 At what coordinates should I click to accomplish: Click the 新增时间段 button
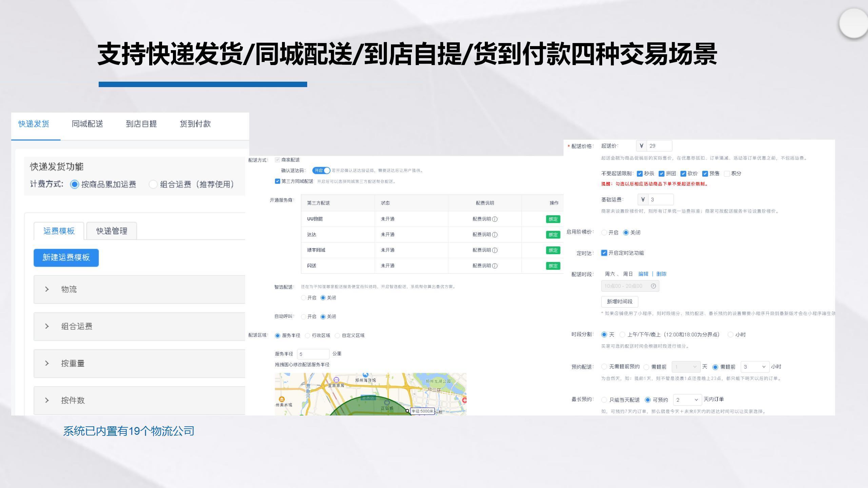[x=620, y=302]
